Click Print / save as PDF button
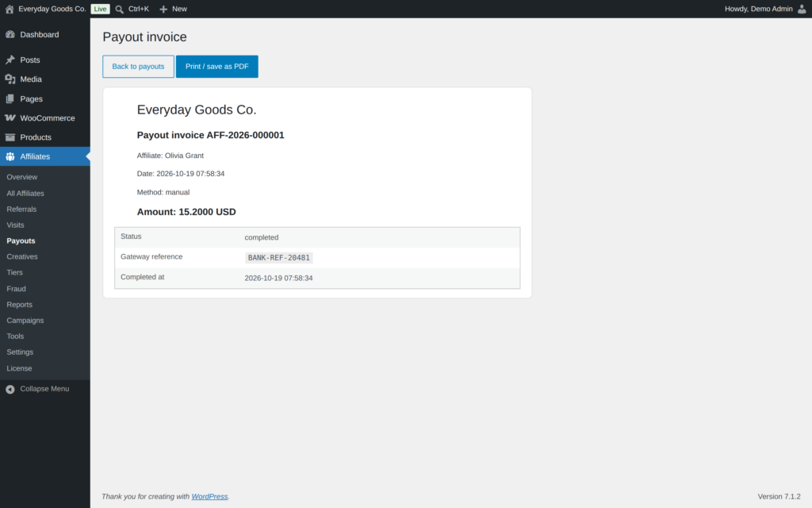This screenshot has width=812, height=508. [x=217, y=67]
